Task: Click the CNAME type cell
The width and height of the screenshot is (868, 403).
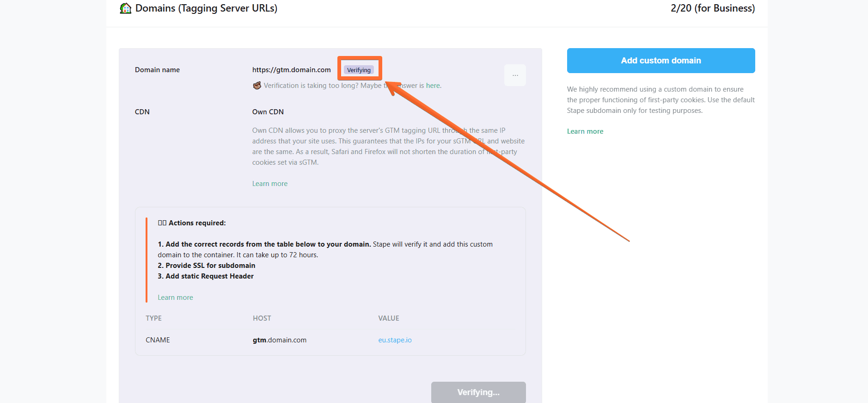Action: (x=158, y=340)
